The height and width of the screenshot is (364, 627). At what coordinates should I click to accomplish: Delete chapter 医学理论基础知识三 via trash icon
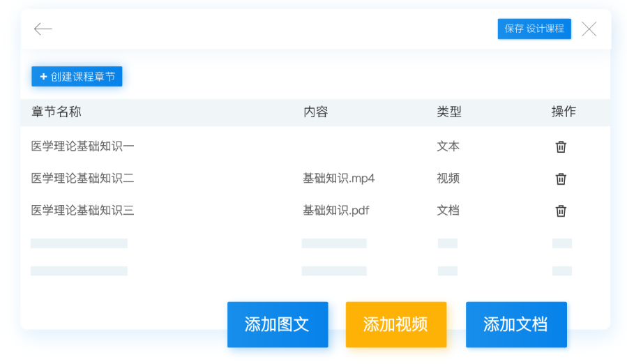(x=561, y=211)
